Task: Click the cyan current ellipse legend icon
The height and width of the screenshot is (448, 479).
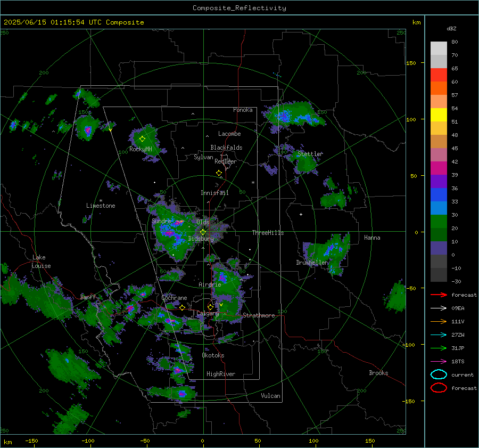Action: (439, 374)
